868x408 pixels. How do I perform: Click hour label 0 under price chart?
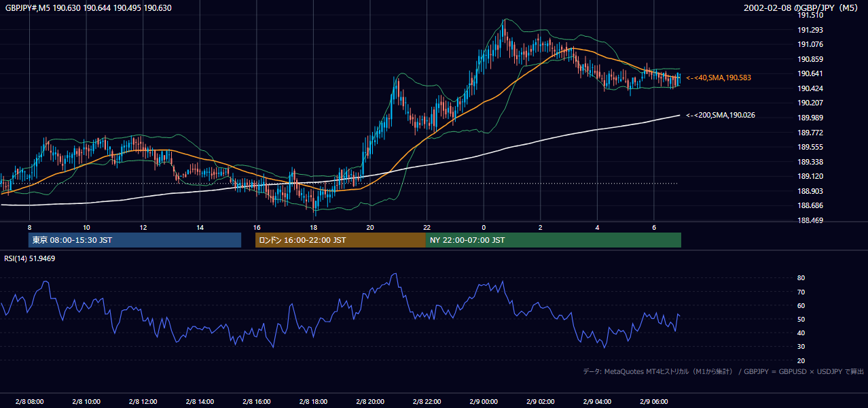pos(484,227)
